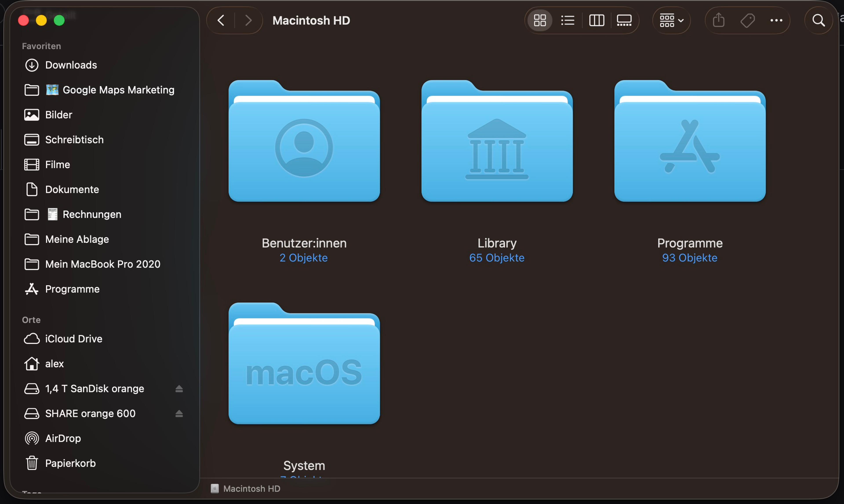Select the Programme folder icon in main area
This screenshot has height=504, width=844.
(690, 141)
